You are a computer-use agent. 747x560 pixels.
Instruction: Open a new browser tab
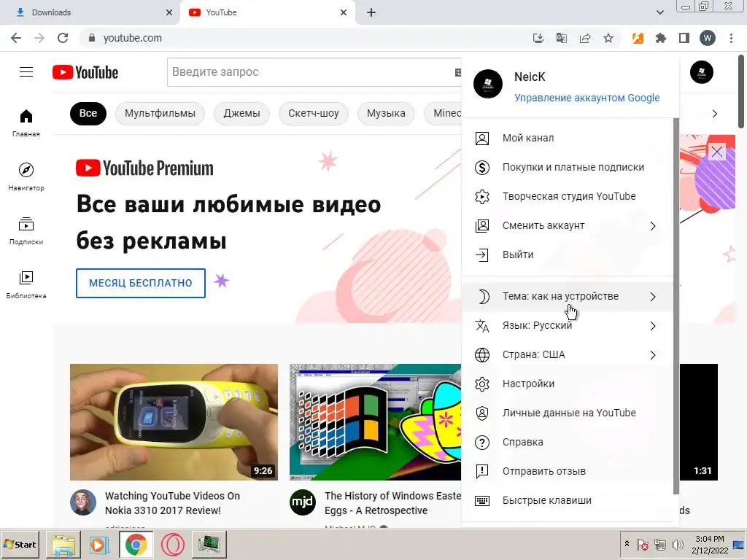click(x=371, y=12)
